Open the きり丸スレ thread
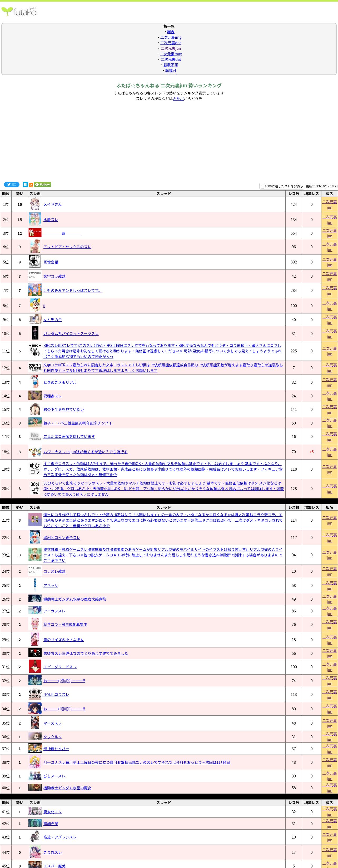The image size is (338, 868). (x=53, y=852)
